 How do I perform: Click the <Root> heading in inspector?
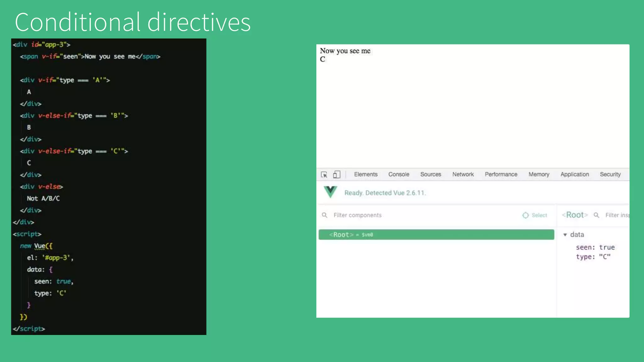click(x=575, y=215)
